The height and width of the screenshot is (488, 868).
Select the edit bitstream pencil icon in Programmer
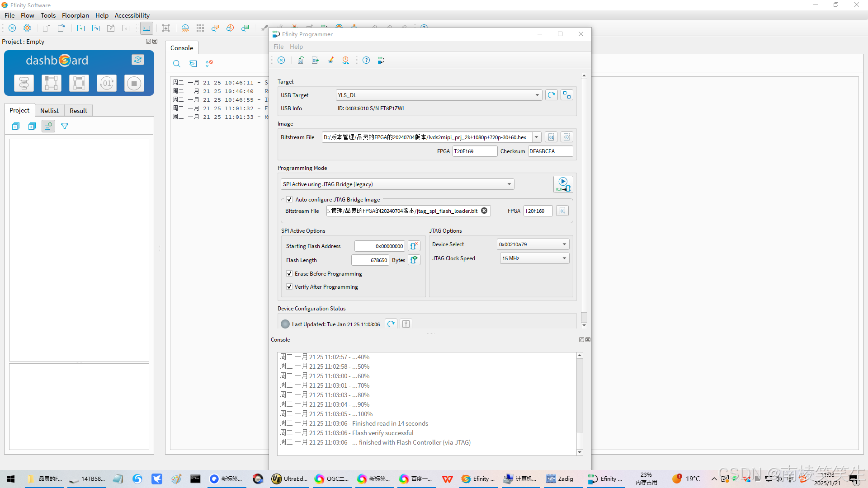tap(330, 60)
